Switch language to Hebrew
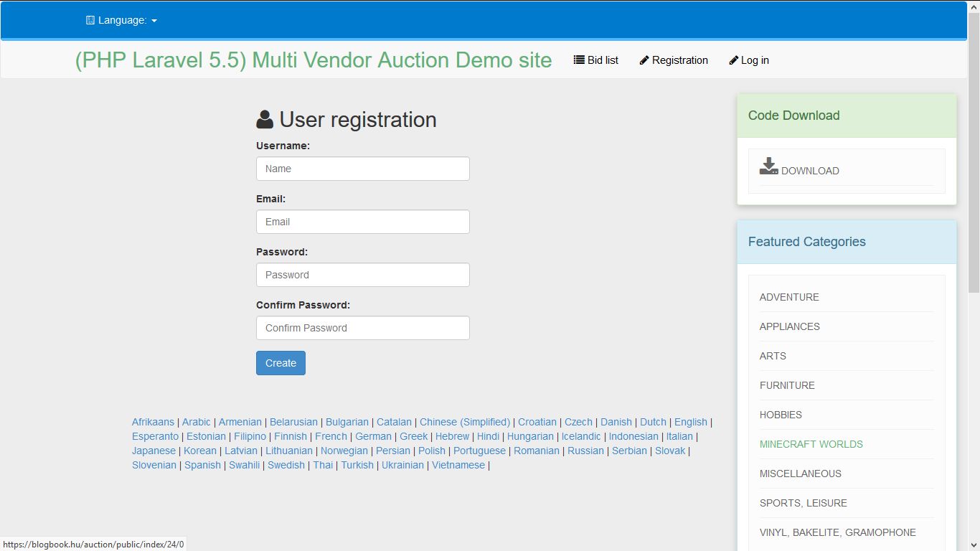Image resolution: width=980 pixels, height=551 pixels. (453, 436)
